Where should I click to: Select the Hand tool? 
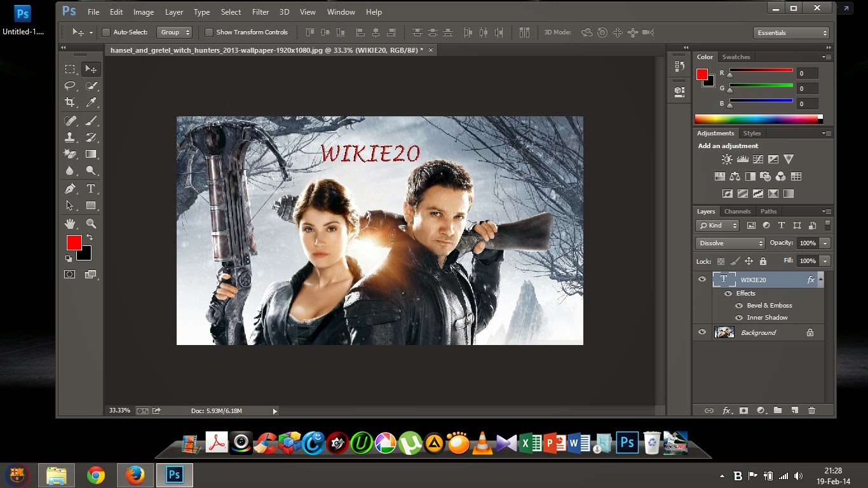(x=70, y=224)
